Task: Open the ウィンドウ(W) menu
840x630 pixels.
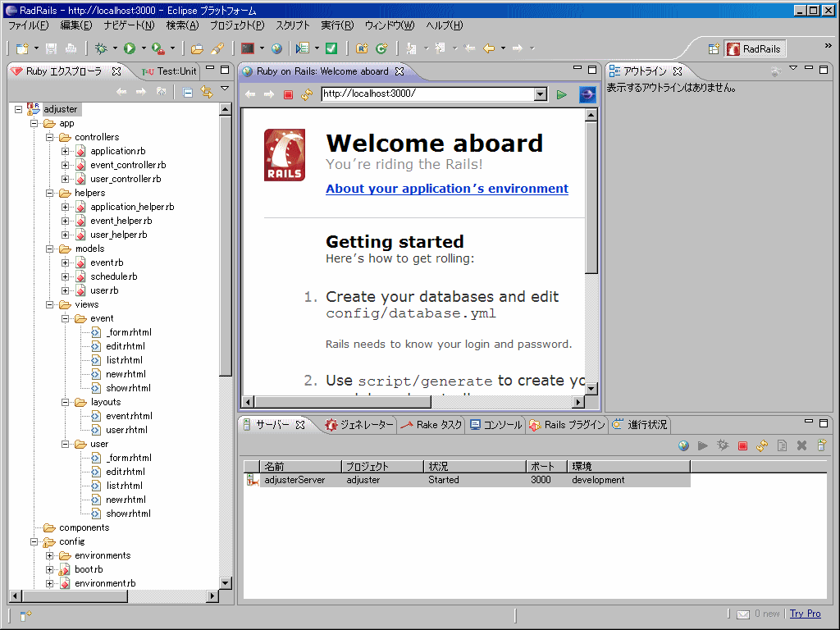Action: click(x=390, y=25)
